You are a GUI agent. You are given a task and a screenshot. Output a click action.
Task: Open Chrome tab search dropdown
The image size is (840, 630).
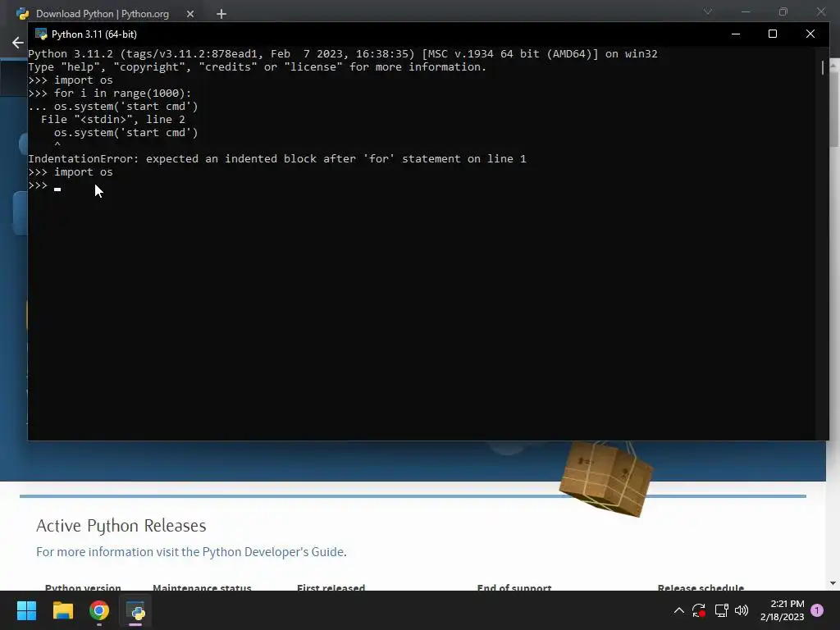coord(708,11)
